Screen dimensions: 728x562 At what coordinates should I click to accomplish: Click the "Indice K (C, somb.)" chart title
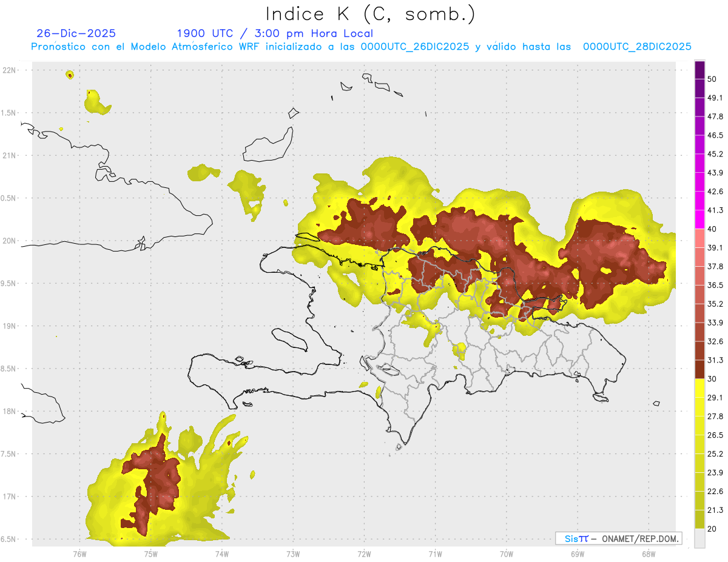pos(371,14)
